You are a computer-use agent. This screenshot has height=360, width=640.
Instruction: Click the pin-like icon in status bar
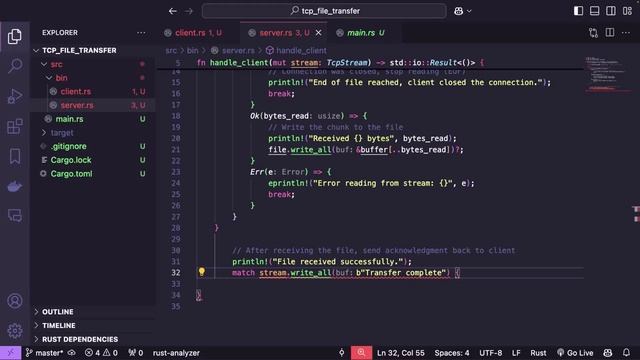[x=342, y=353]
